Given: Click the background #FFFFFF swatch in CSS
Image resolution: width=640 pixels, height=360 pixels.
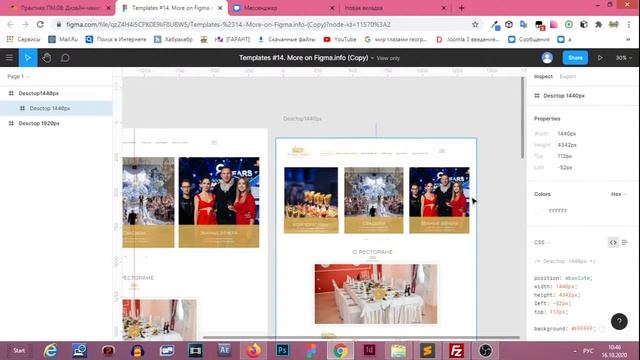Looking at the screenshot, I should (x=602, y=329).
